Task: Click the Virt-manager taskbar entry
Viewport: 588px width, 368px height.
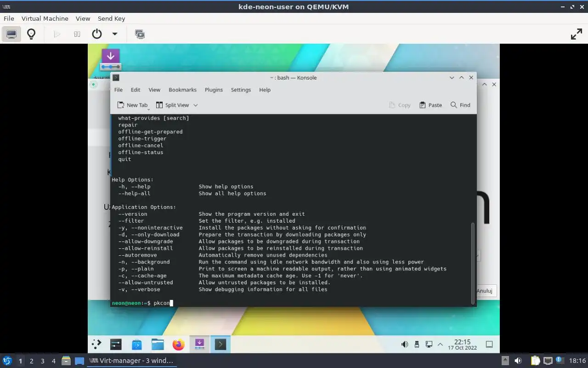Action: 132,361
